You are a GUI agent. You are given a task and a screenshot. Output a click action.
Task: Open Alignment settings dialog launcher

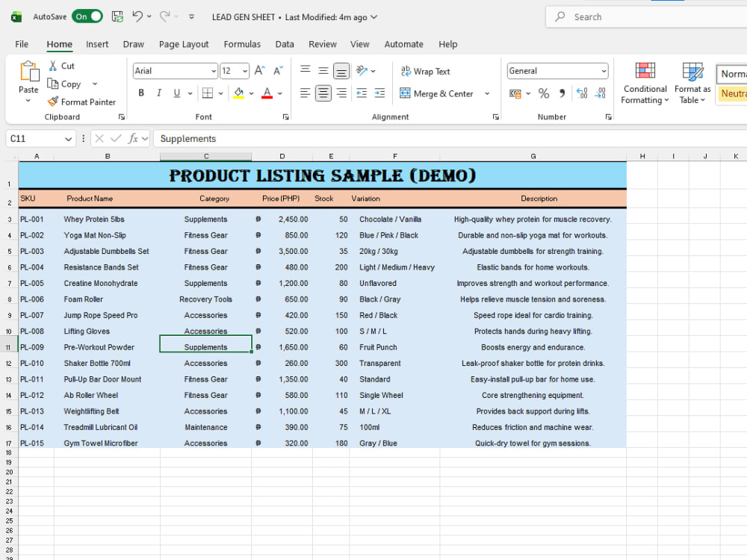coord(495,116)
